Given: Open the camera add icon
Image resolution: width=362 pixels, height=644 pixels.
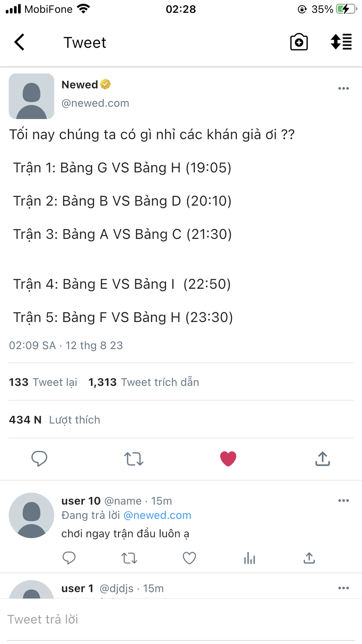Looking at the screenshot, I should click(299, 42).
